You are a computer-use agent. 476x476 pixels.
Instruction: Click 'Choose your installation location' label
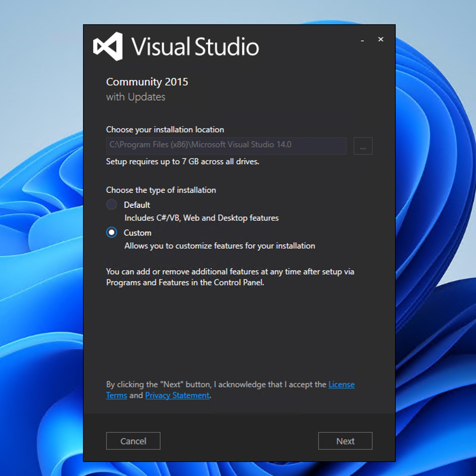coord(165,130)
